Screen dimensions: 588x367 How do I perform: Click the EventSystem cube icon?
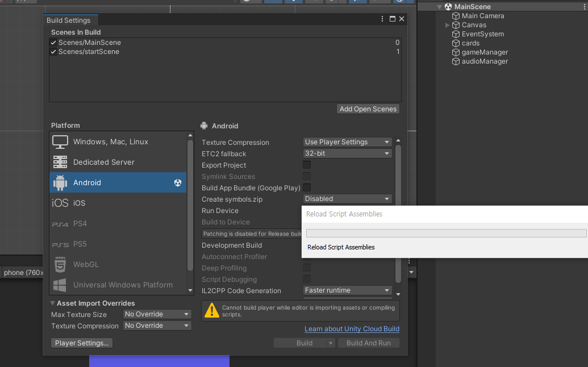click(456, 34)
